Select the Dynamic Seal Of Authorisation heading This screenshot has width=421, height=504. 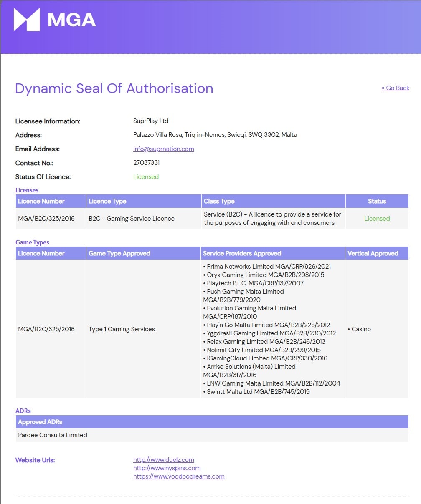coord(114,88)
